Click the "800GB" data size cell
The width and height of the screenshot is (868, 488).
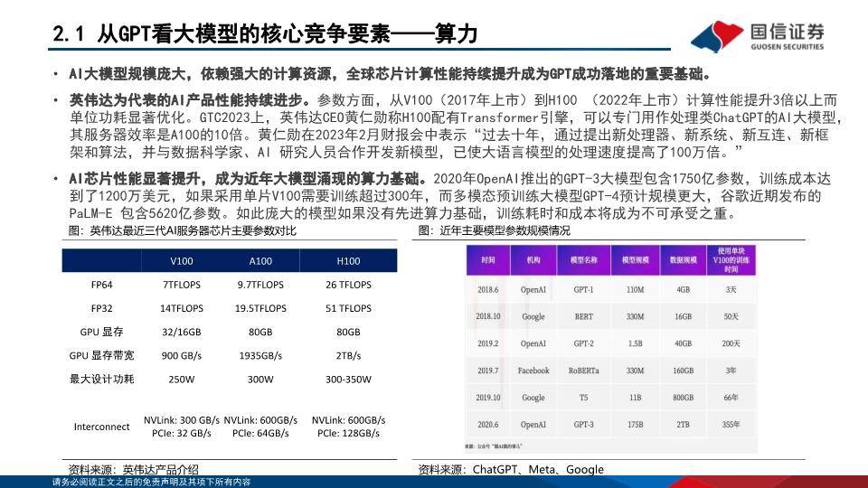click(x=684, y=398)
